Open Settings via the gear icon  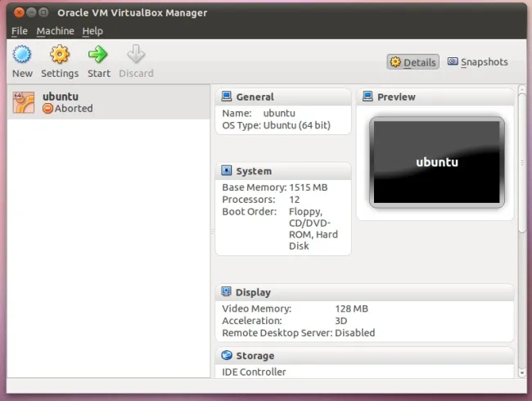[60, 55]
